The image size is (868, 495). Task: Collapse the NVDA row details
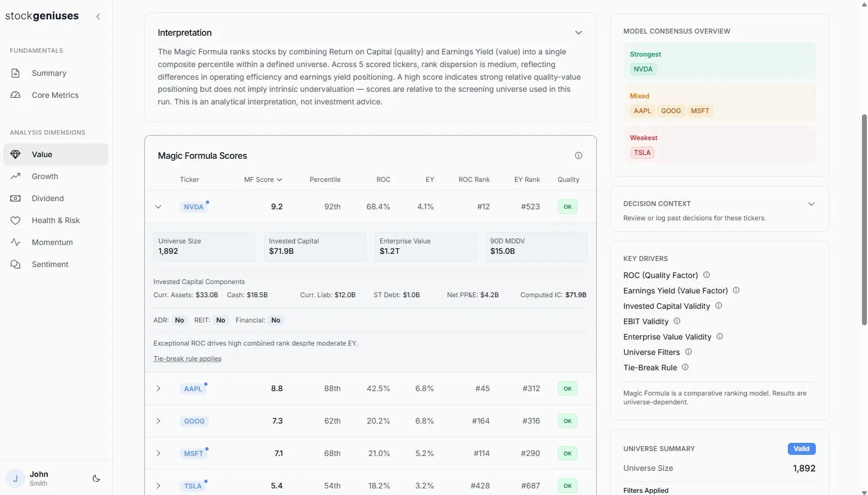tap(158, 207)
